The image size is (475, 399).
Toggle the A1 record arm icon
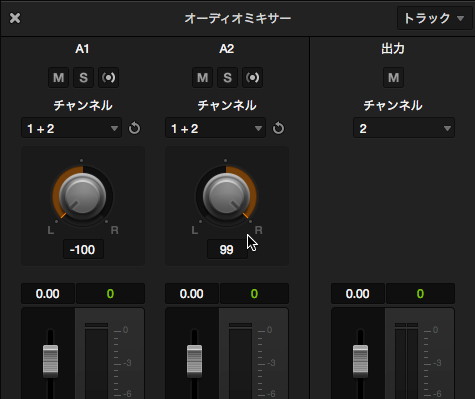(108, 78)
